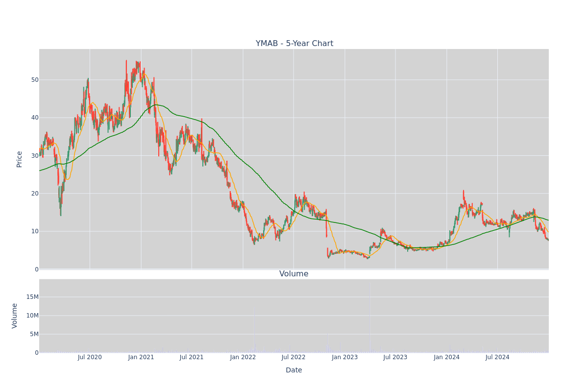
Task: Select the "20" price axis tick
Action: click(x=35, y=194)
